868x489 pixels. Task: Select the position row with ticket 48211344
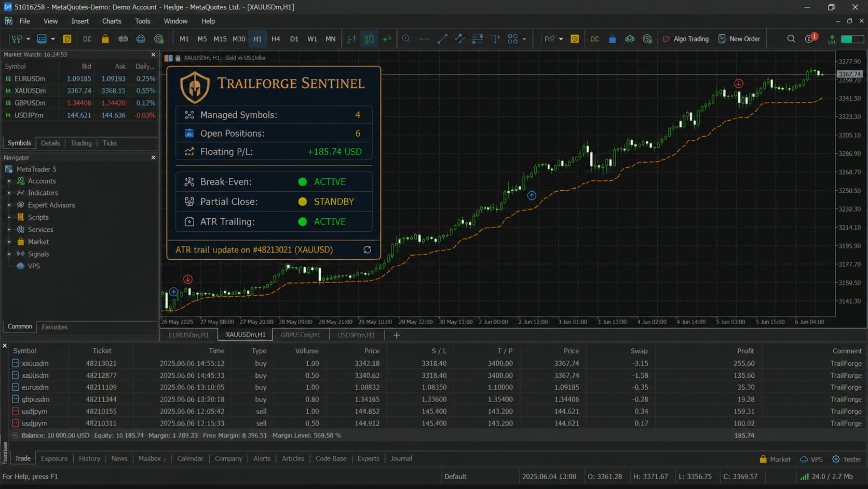(436, 400)
